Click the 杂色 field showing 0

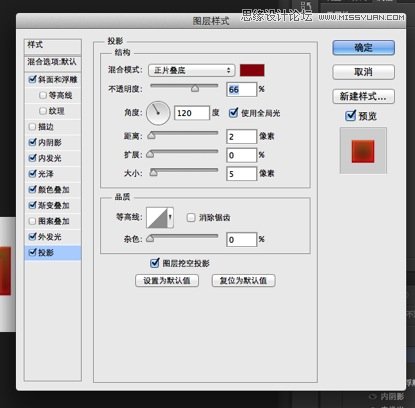[241, 240]
